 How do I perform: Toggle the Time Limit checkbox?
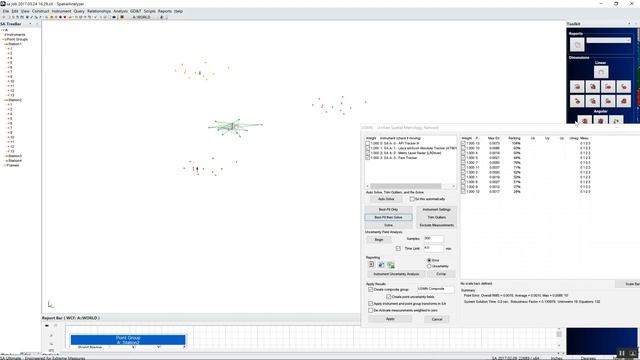[x=398, y=248]
